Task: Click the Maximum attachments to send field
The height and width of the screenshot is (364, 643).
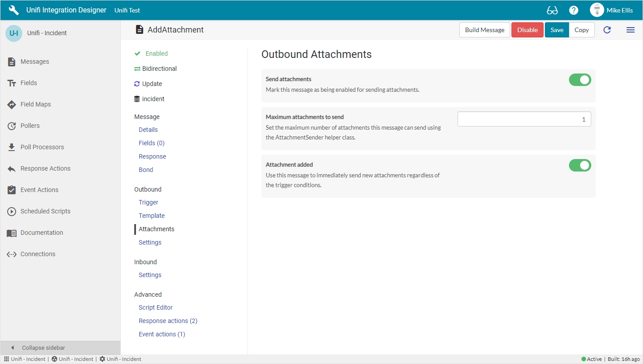Action: click(x=524, y=119)
